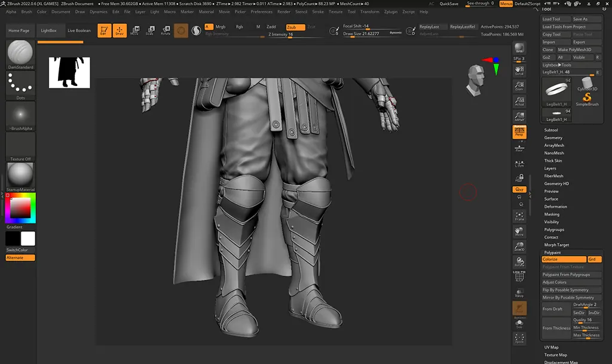The image size is (612, 364).
Task: Open the main color picker square
Action: (x=20, y=207)
